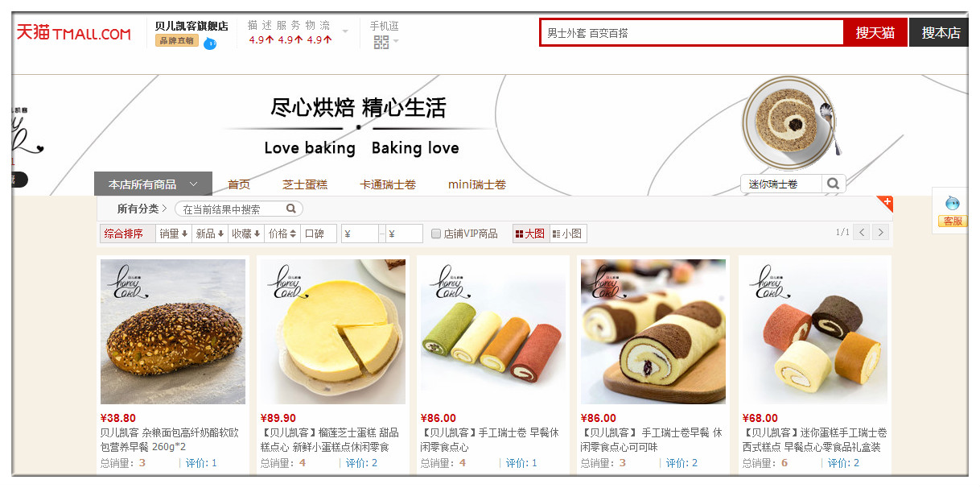Expand the store ratings dropdown arrow

coord(345,31)
